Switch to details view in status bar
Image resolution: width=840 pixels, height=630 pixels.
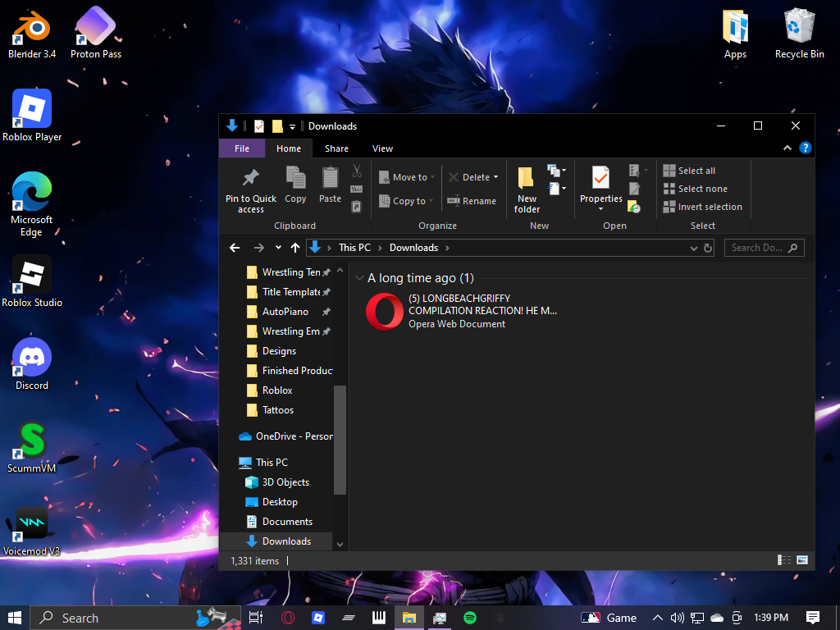point(783,560)
